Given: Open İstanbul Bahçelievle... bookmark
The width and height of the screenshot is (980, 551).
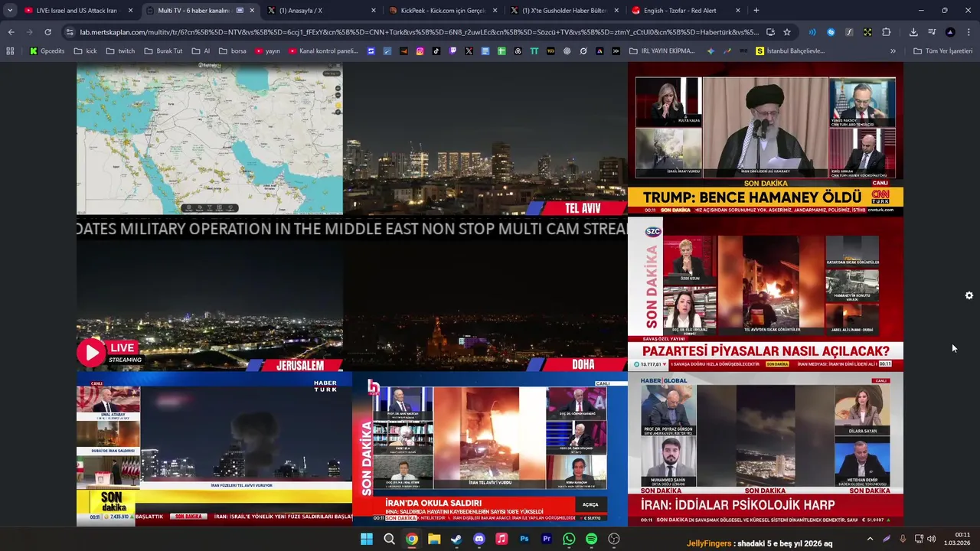Looking at the screenshot, I should [x=790, y=51].
